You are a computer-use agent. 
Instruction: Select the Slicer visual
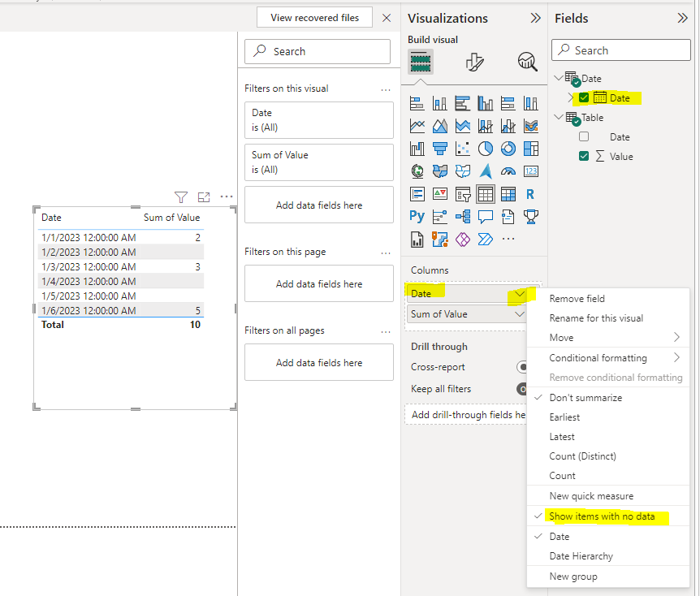coord(463,194)
